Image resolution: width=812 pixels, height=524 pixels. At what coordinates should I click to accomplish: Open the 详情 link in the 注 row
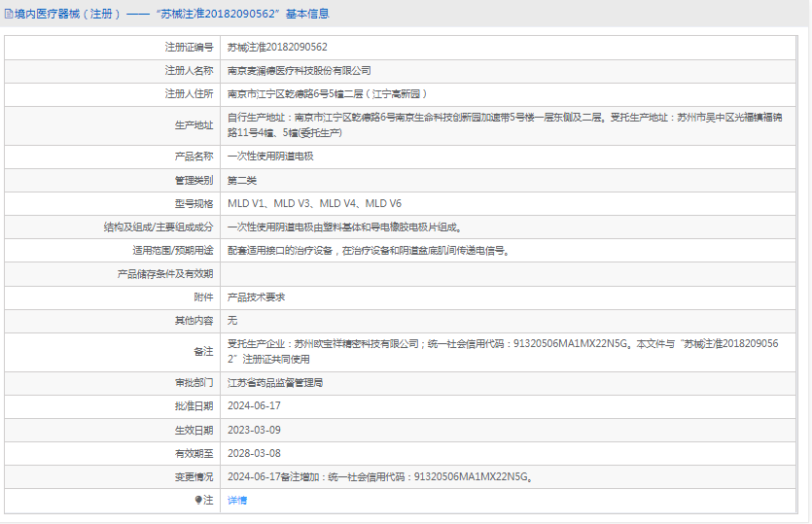237,500
